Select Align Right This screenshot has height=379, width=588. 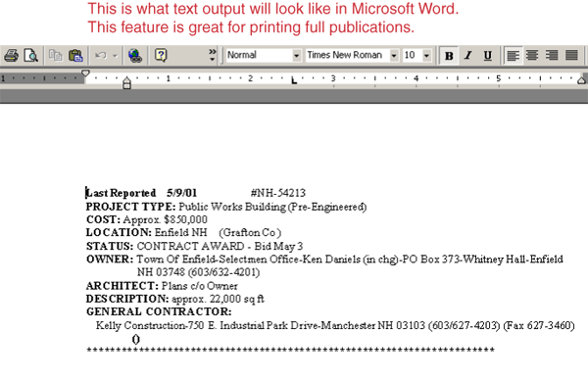tap(552, 56)
